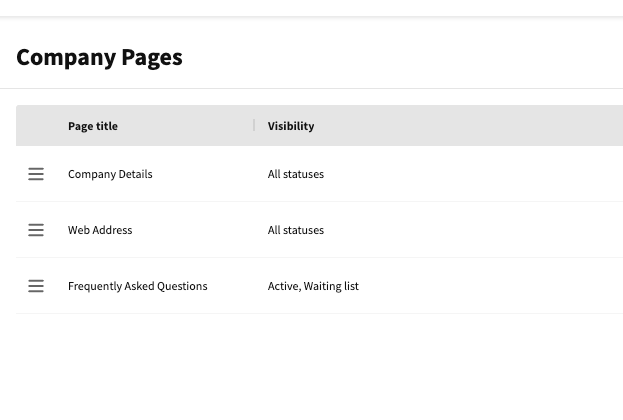Sort by the Page title column header
Image resolution: width=623 pixels, height=420 pixels.
click(93, 126)
